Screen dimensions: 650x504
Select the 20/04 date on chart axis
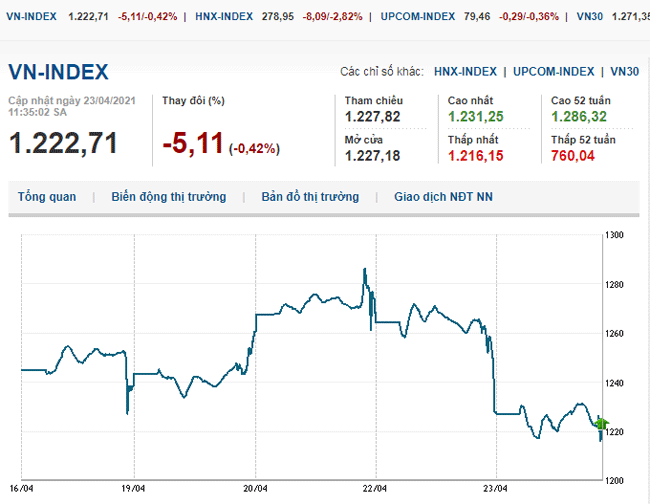click(254, 490)
